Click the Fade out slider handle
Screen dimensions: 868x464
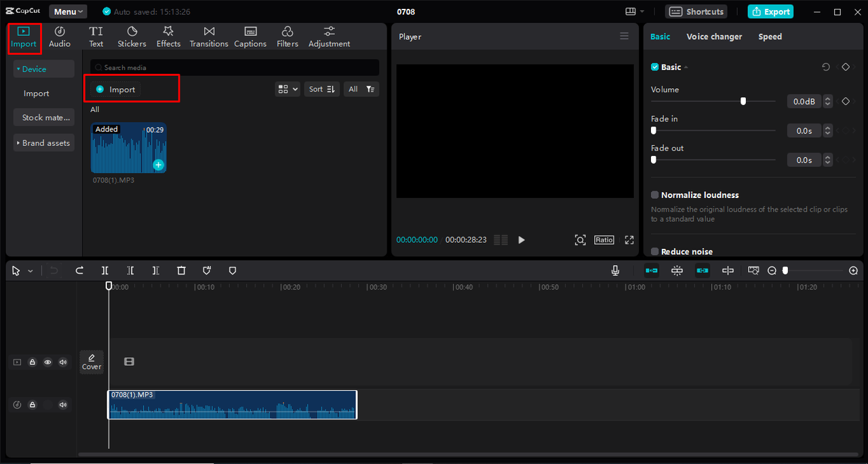[x=654, y=159]
